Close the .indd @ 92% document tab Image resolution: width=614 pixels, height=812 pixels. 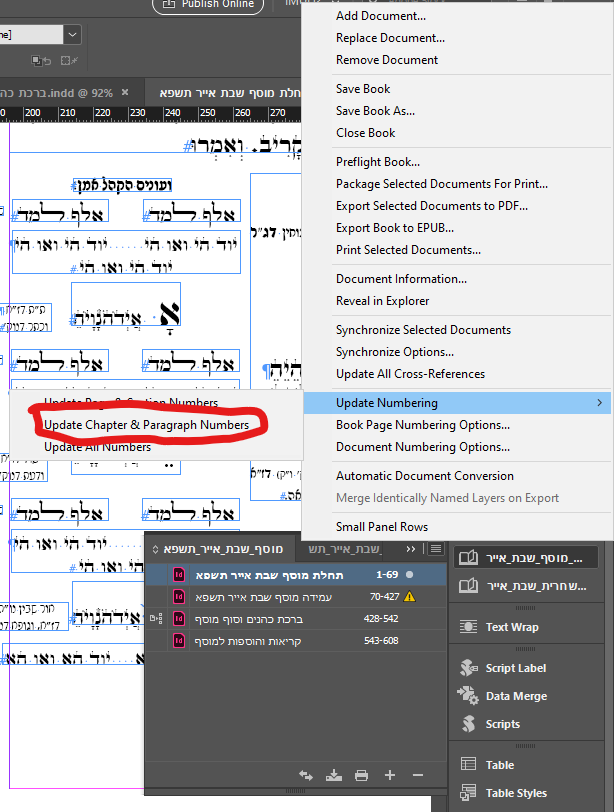(125, 92)
